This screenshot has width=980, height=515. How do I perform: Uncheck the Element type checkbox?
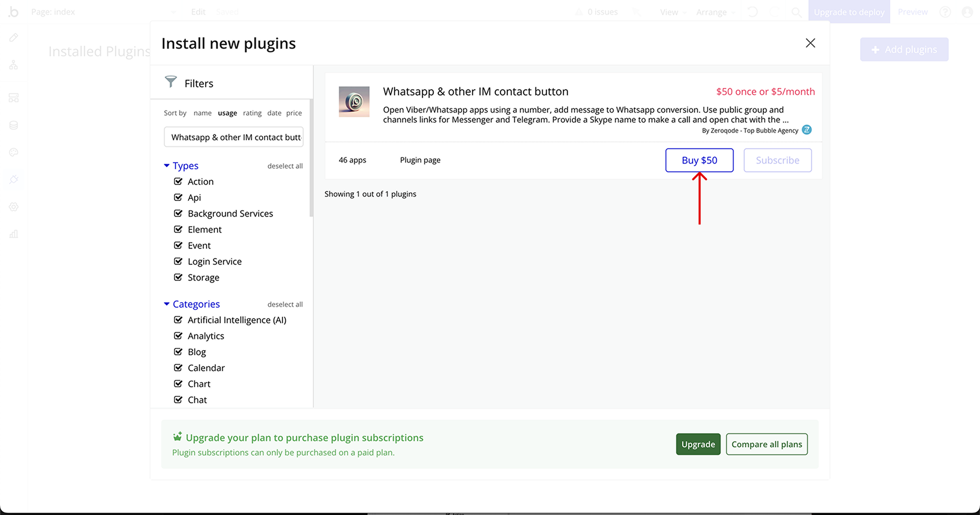click(x=178, y=230)
